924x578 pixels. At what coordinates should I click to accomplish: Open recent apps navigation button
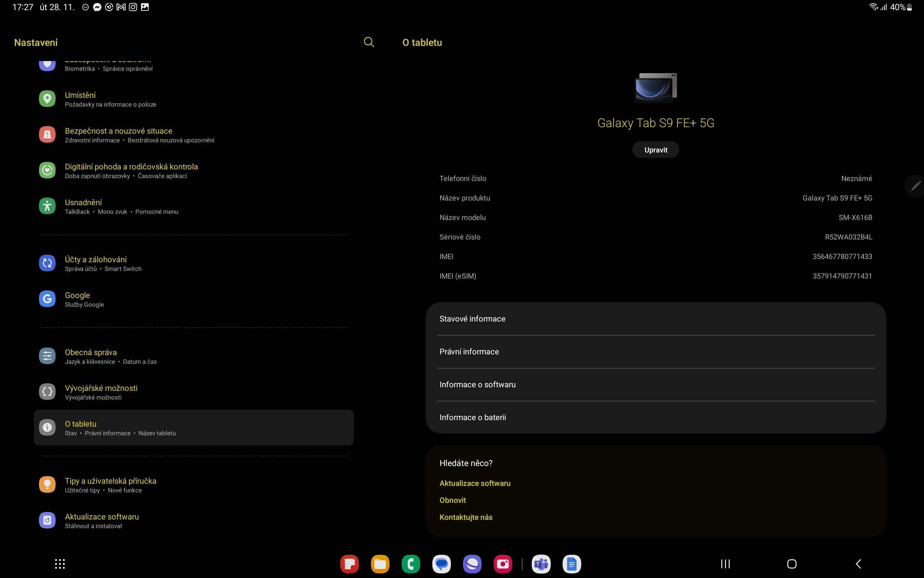(725, 564)
